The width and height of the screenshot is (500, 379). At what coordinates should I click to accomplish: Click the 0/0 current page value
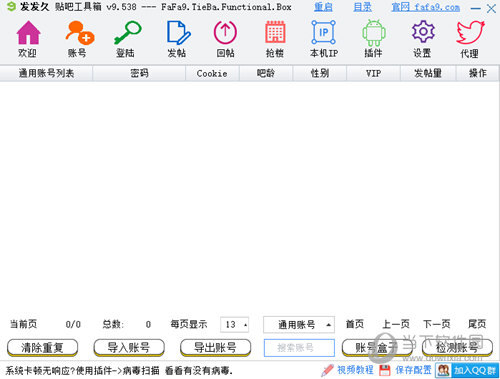click(73, 324)
